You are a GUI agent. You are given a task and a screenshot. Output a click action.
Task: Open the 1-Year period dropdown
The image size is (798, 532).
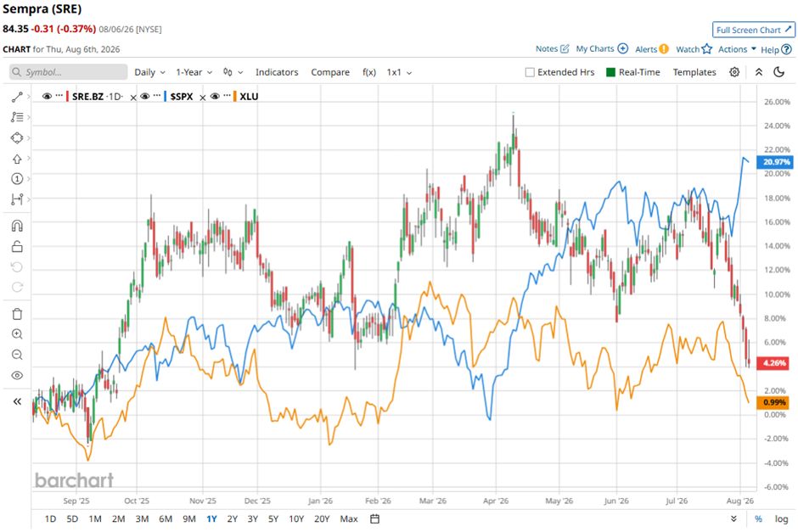point(194,72)
